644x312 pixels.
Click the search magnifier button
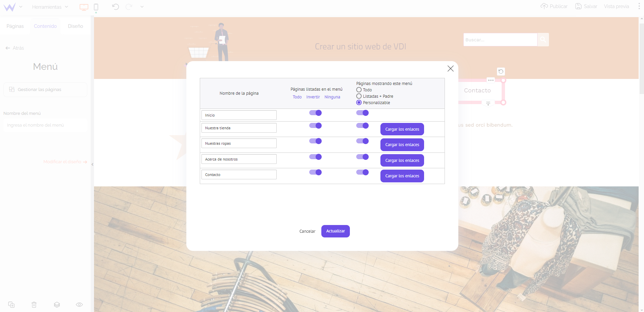[x=543, y=40]
